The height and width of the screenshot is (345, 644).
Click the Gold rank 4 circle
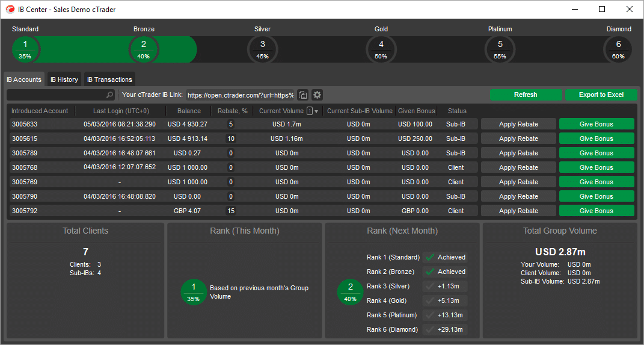click(x=381, y=49)
